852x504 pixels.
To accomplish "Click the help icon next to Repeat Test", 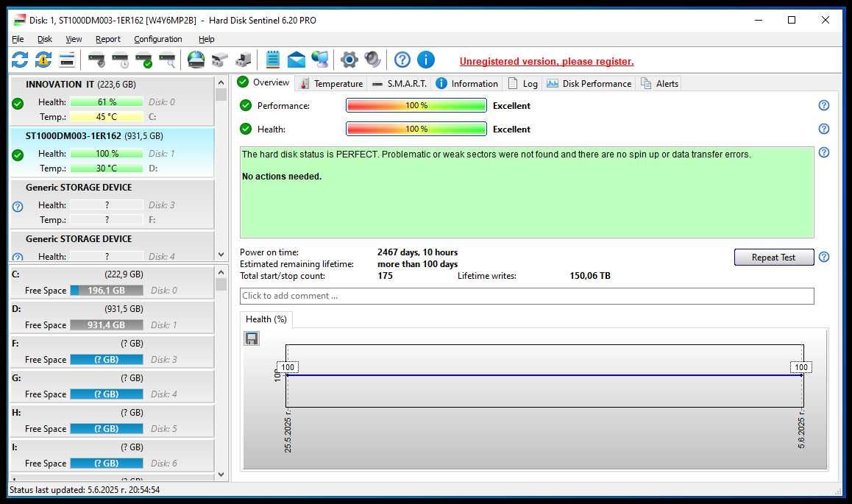I will point(824,257).
